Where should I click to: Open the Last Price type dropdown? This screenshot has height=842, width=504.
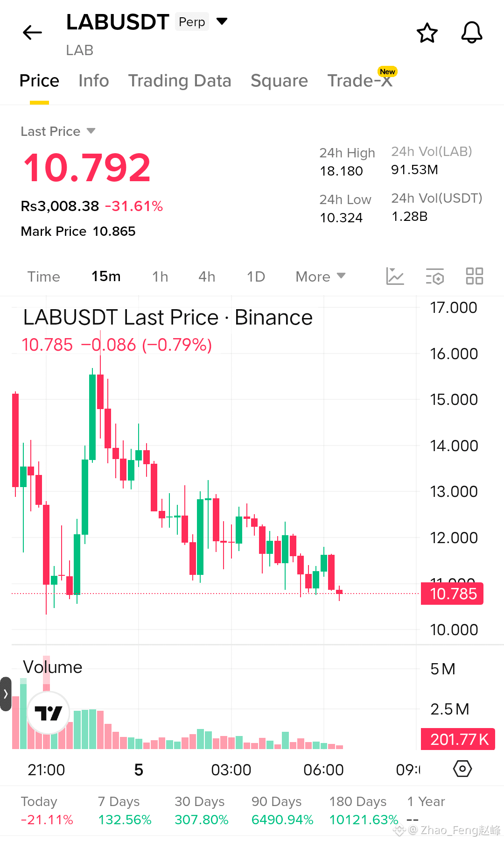pyautogui.click(x=58, y=131)
